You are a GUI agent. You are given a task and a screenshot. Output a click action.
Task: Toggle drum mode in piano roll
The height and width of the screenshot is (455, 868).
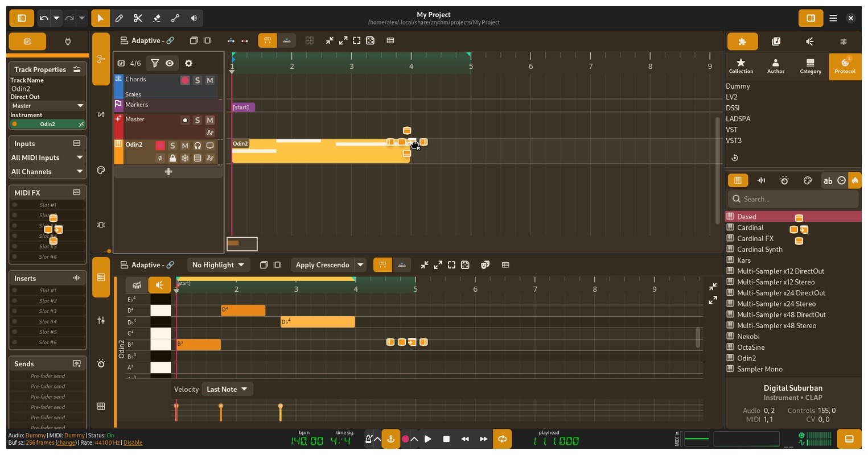[x=137, y=285]
